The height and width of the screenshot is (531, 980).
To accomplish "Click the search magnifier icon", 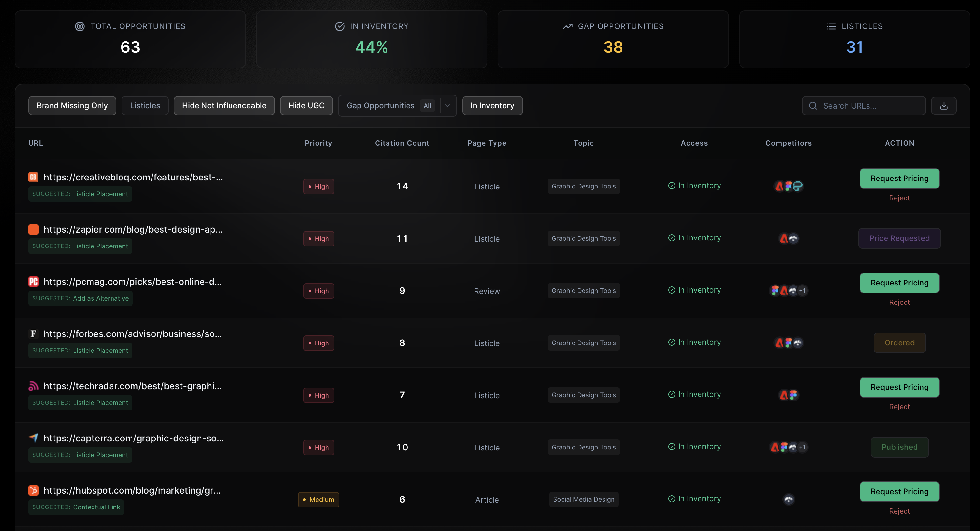I will pyautogui.click(x=813, y=105).
